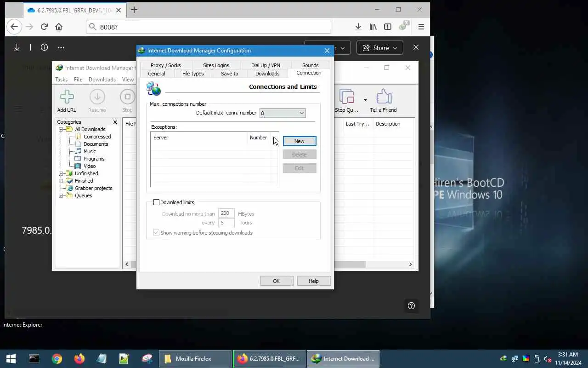The height and width of the screenshot is (368, 588).
Task: Open the File menu in IDM
Action: (x=78, y=80)
